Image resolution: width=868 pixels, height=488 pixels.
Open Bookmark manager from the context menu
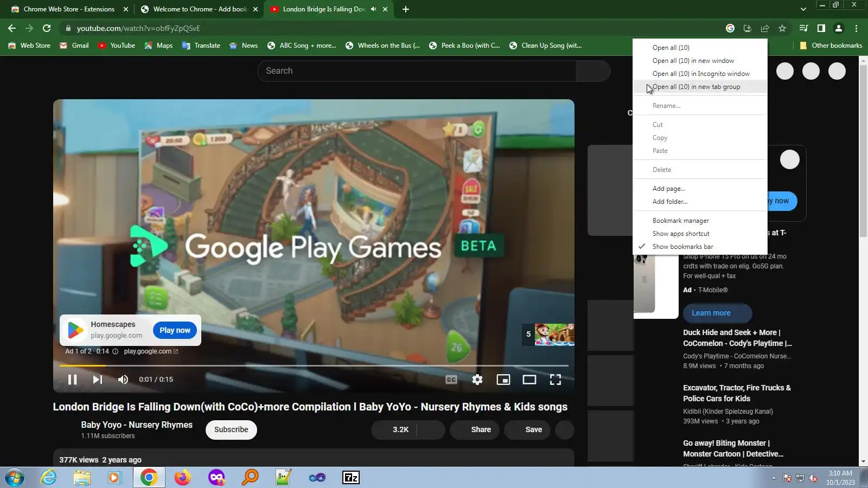click(700, 221)
